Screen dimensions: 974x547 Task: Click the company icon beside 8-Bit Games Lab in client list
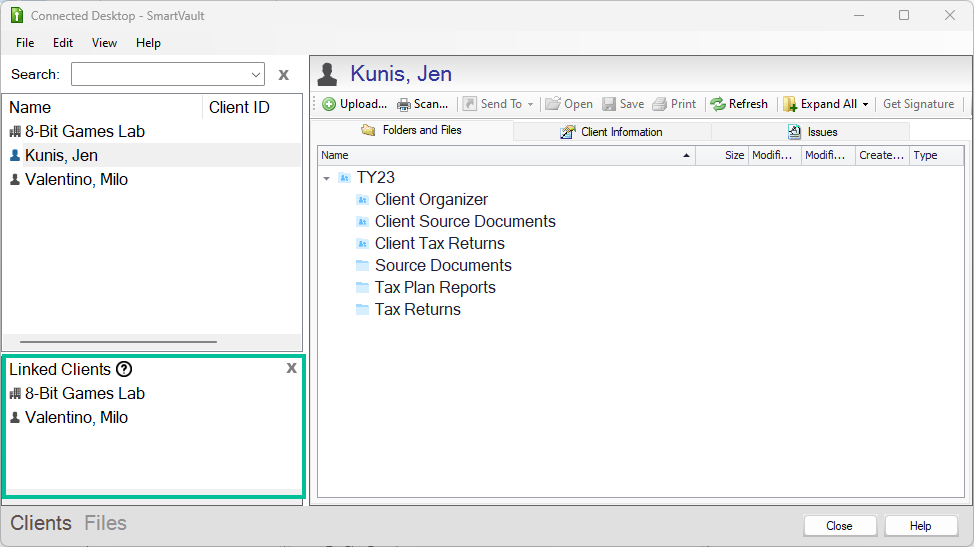click(16, 132)
